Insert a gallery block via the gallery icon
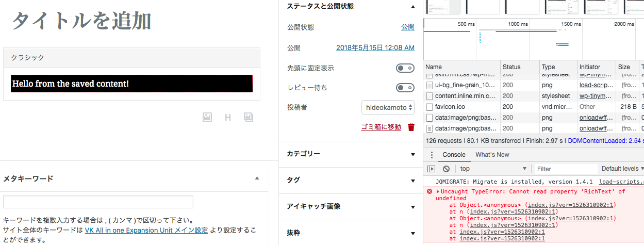Screen dimensions: 644x245 click(249, 117)
